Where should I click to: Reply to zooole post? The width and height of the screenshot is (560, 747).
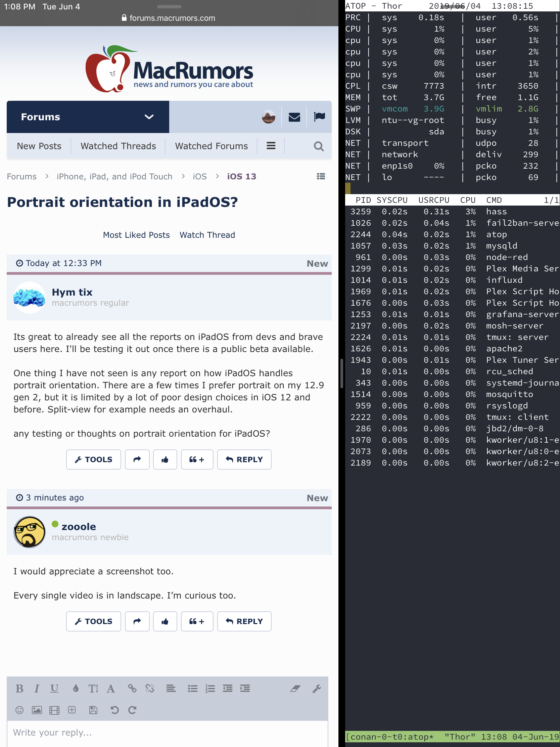coord(244,621)
